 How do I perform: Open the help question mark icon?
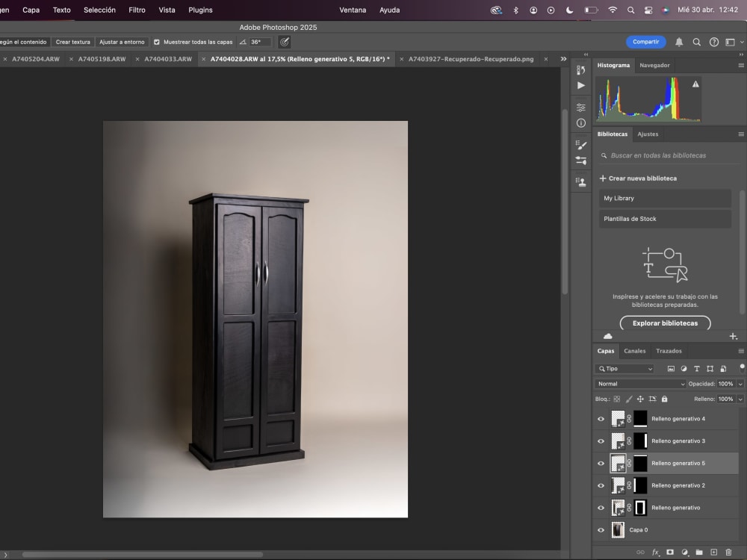pos(713,42)
